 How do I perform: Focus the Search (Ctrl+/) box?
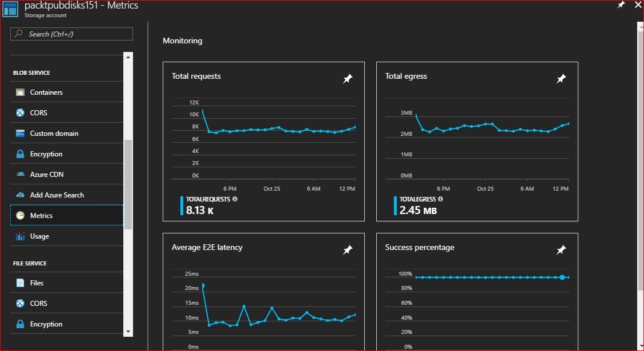coord(71,34)
